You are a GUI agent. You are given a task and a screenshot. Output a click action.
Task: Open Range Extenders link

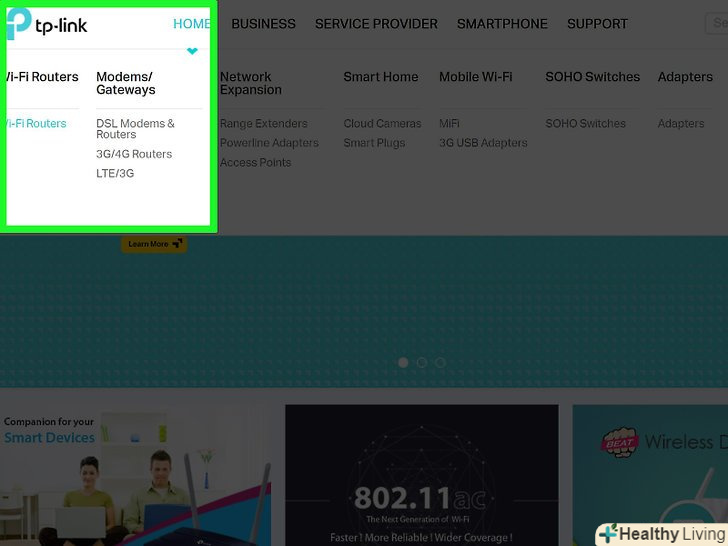[x=264, y=124]
